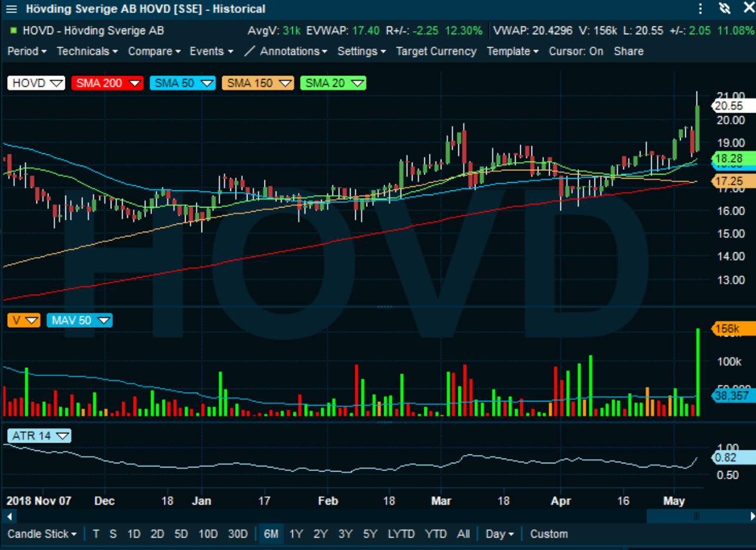Open the Events menu

(x=211, y=51)
